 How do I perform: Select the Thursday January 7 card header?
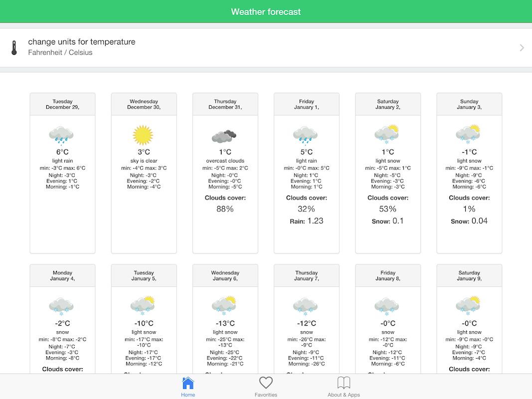click(307, 275)
